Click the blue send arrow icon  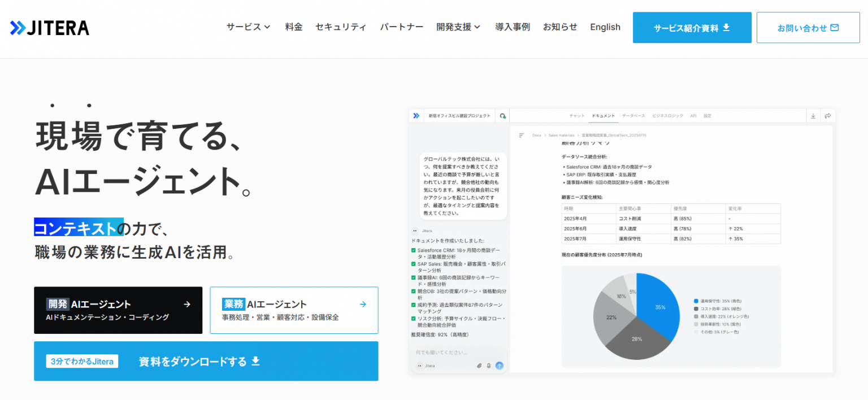point(500,366)
